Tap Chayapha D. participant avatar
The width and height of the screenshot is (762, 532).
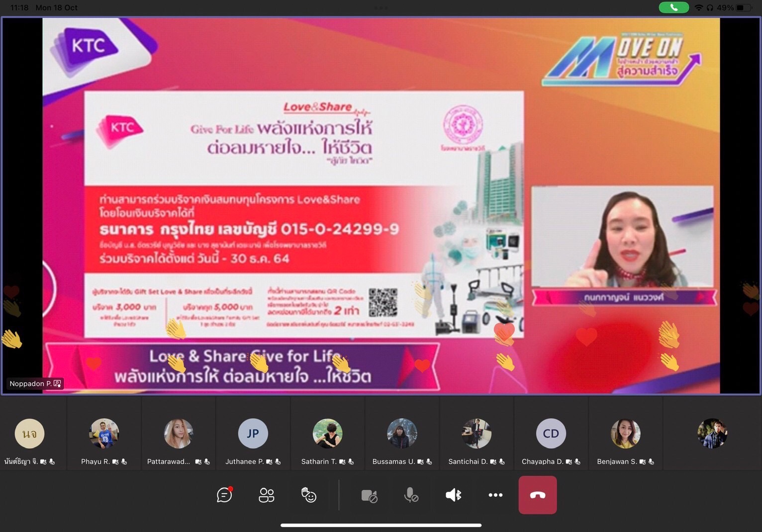[551, 434]
